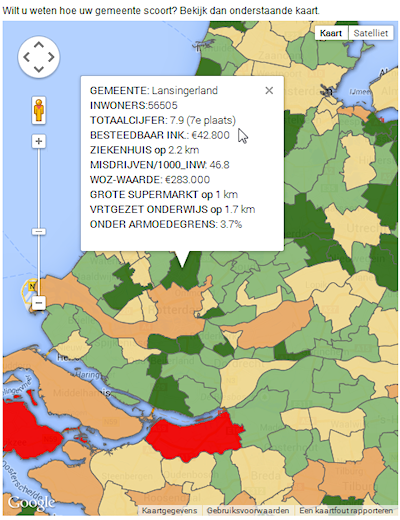Zoom in with the plus button
The image size is (400, 520).
(x=39, y=141)
